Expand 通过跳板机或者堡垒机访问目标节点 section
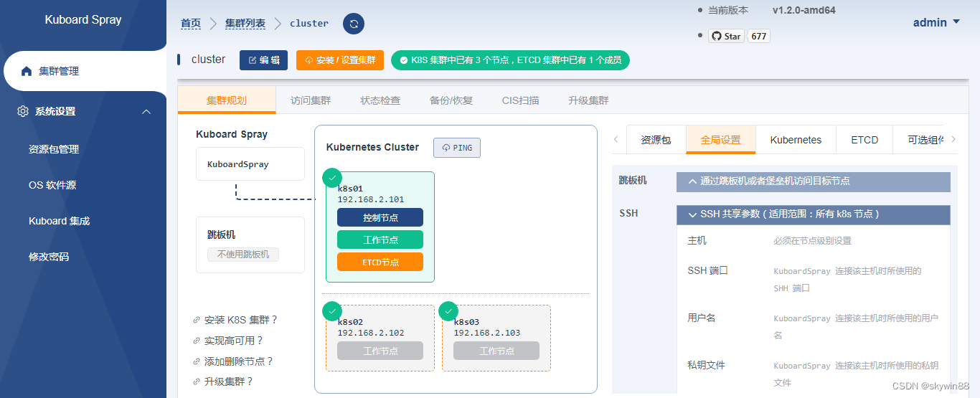Screen dimensions: 980x398 tap(814, 181)
